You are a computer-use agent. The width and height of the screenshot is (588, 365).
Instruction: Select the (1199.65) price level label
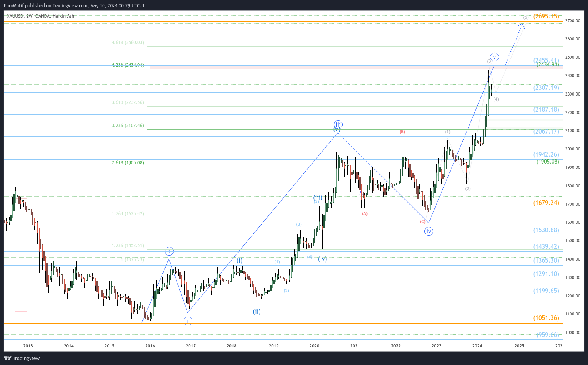point(546,291)
